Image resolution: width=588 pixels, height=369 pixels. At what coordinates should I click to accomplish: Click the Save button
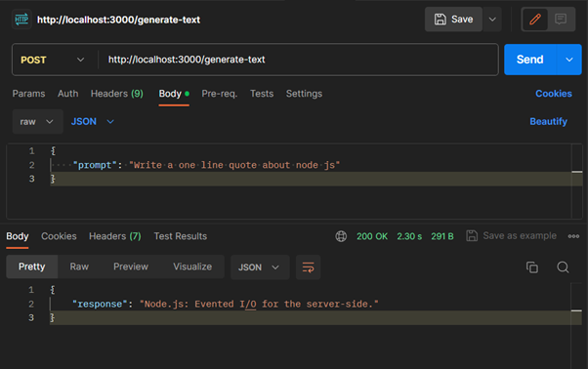pyautogui.click(x=453, y=20)
